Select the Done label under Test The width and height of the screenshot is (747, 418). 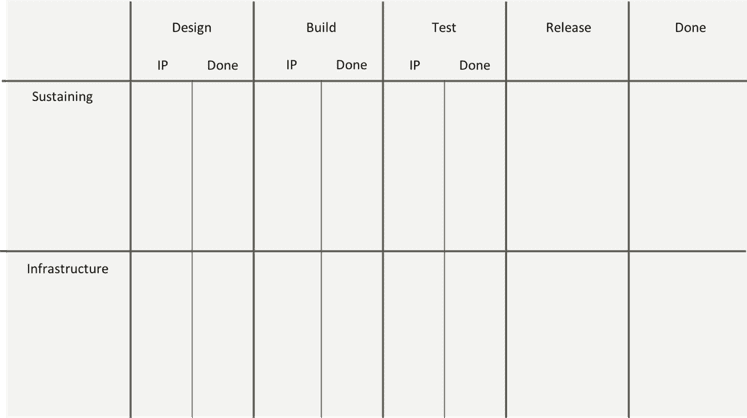pyautogui.click(x=474, y=65)
